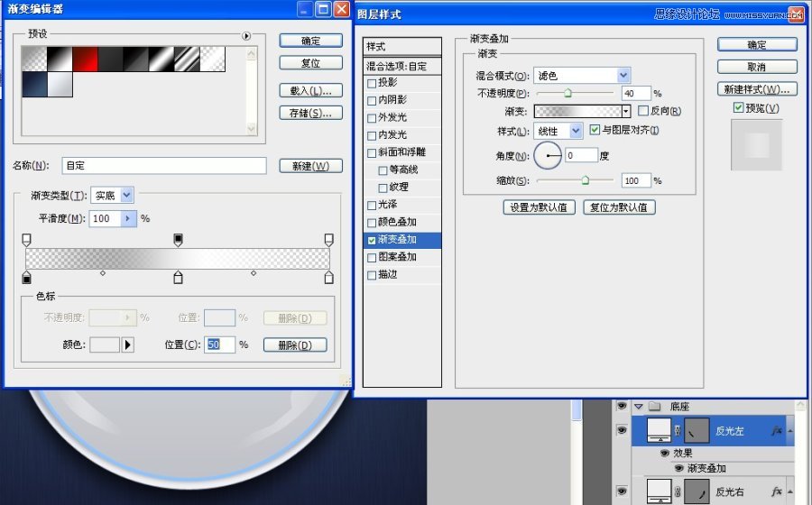The height and width of the screenshot is (505, 812).
Task: Click the right color stop below gradient bar
Action: coord(328,278)
